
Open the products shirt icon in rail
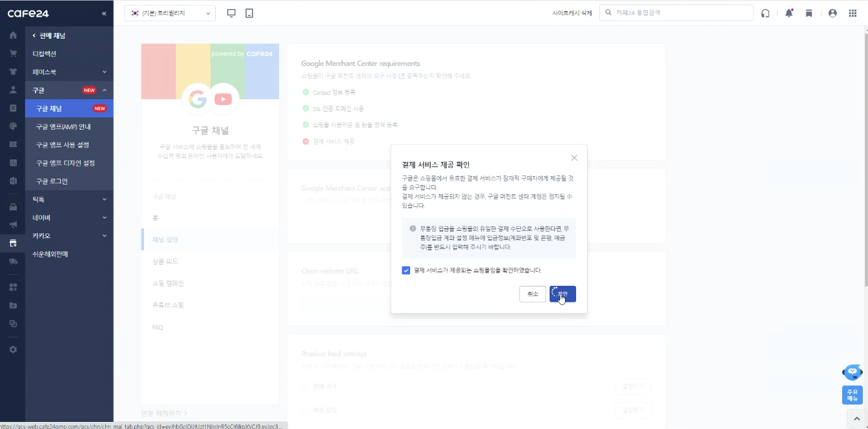(x=13, y=71)
